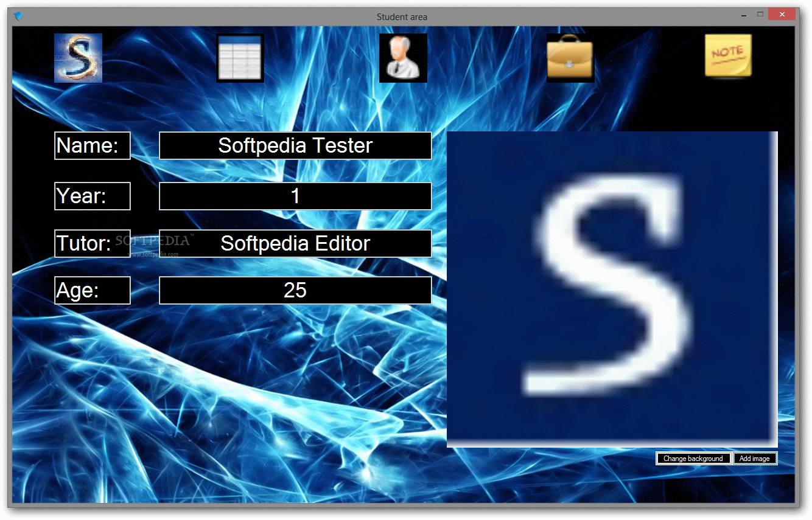Maximize the Student area window
812x520 pixels.
[x=760, y=15]
